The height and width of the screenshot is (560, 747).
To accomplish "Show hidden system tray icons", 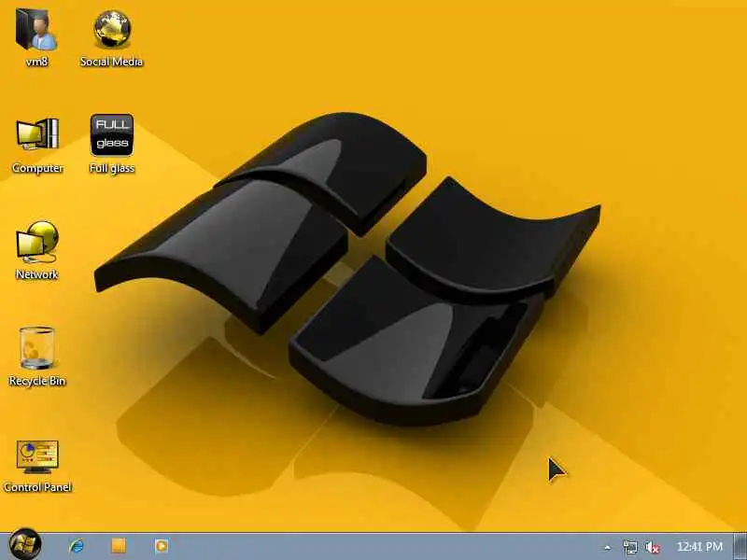I will [607, 547].
